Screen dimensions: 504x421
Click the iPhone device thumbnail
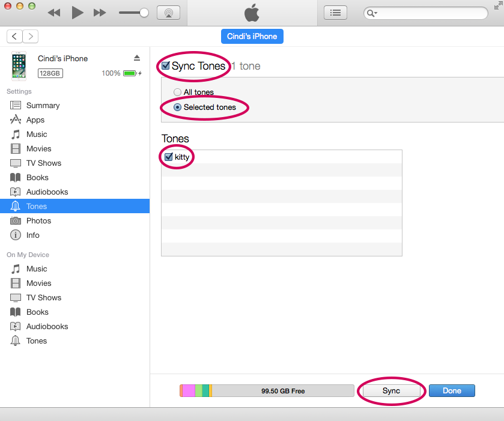19,66
